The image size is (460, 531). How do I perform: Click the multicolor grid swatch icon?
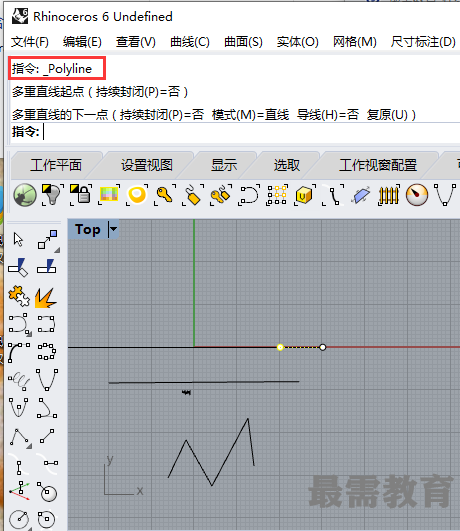coord(109,195)
